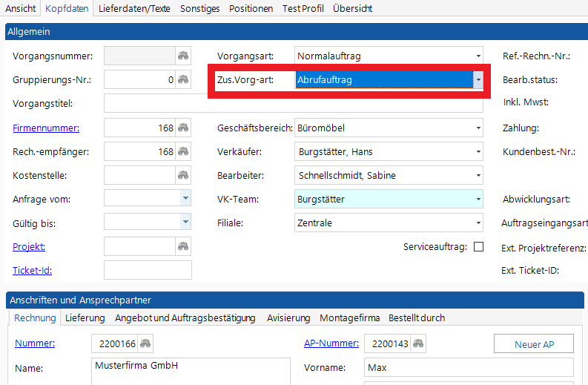
Task: Select the Lieferung address tab
Action: click(x=85, y=317)
